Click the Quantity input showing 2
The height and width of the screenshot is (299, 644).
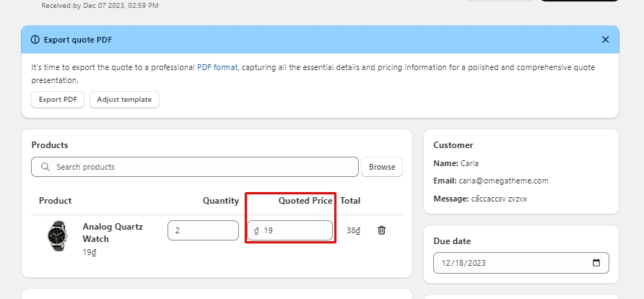pos(203,230)
